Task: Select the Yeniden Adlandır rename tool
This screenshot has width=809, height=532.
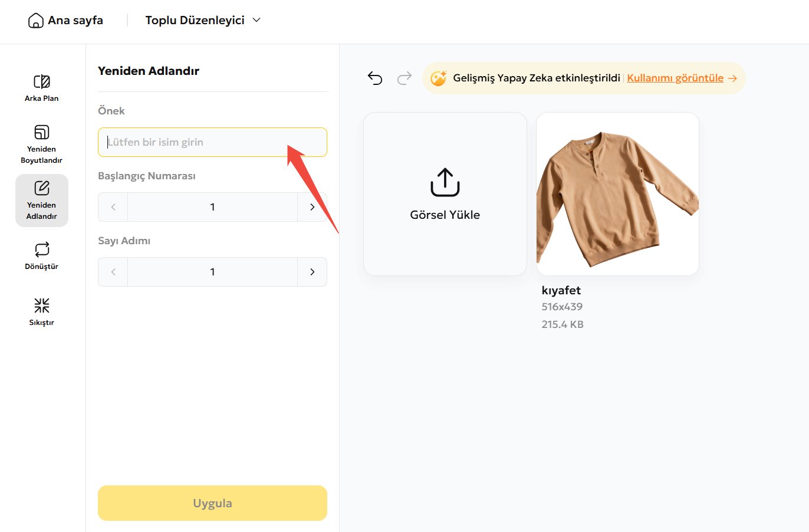Action: [x=41, y=201]
